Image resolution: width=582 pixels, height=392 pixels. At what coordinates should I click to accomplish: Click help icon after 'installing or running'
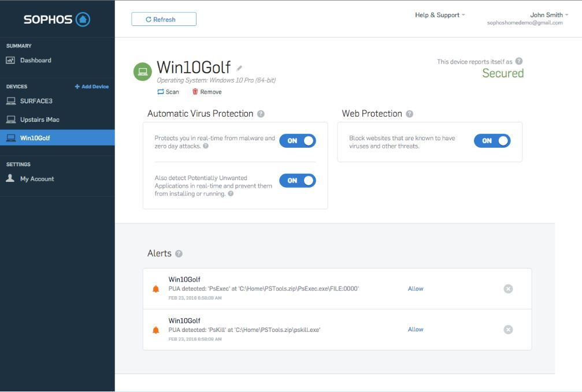tap(231, 193)
